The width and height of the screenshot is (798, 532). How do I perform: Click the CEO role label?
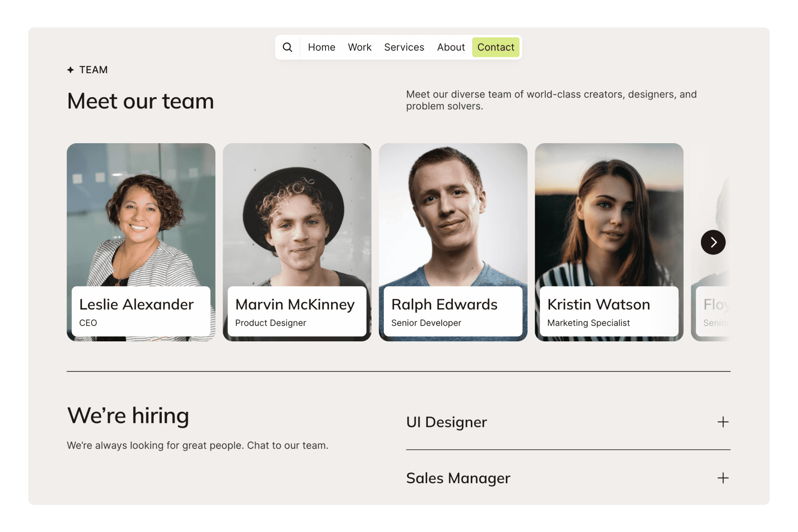tap(88, 323)
